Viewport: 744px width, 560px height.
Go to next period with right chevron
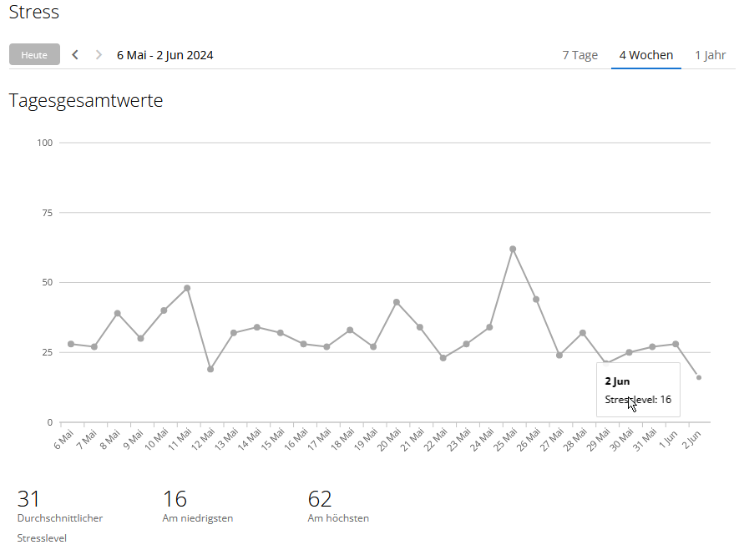(99, 55)
